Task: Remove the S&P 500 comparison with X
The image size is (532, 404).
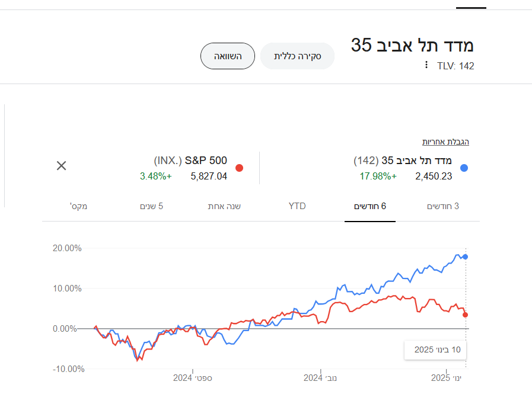Action: (x=61, y=165)
